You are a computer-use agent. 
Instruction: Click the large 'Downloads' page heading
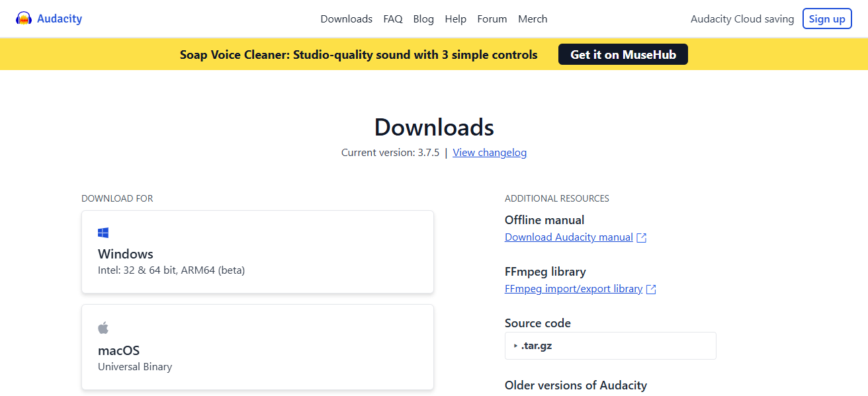(434, 127)
